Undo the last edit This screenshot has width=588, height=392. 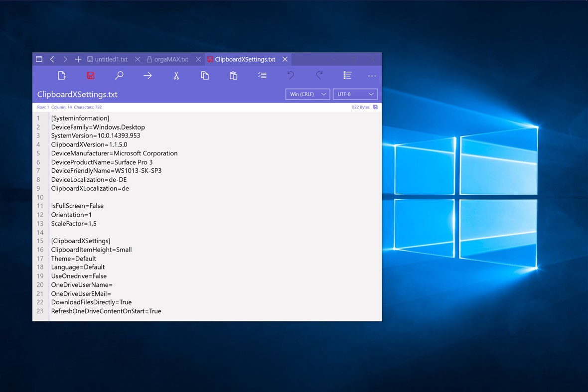click(x=291, y=75)
